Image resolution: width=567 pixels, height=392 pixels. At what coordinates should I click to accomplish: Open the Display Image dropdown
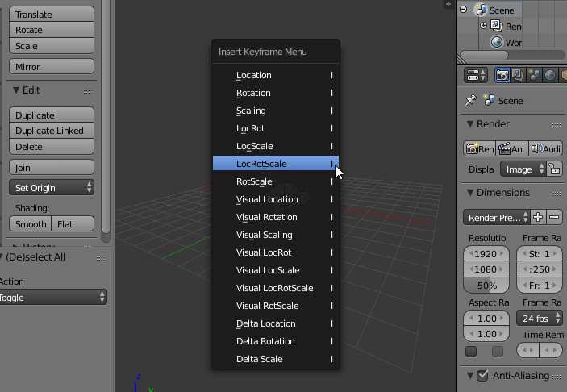[x=523, y=169]
